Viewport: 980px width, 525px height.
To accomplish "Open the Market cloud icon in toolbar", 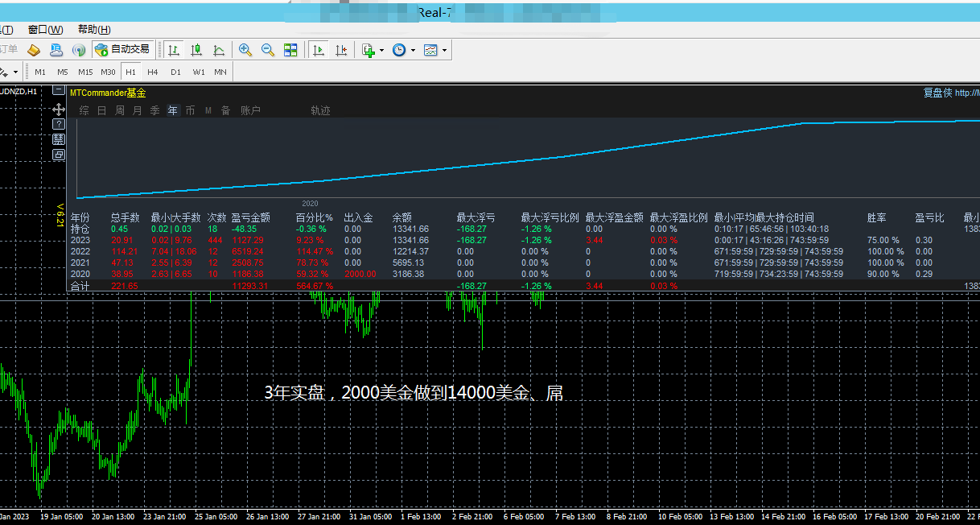I will (x=56, y=50).
